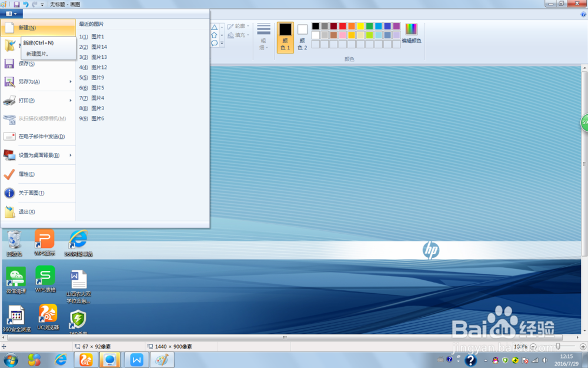Choose Print (打印) in the file menu
Viewport: 588px width, 368px height.
click(34, 100)
